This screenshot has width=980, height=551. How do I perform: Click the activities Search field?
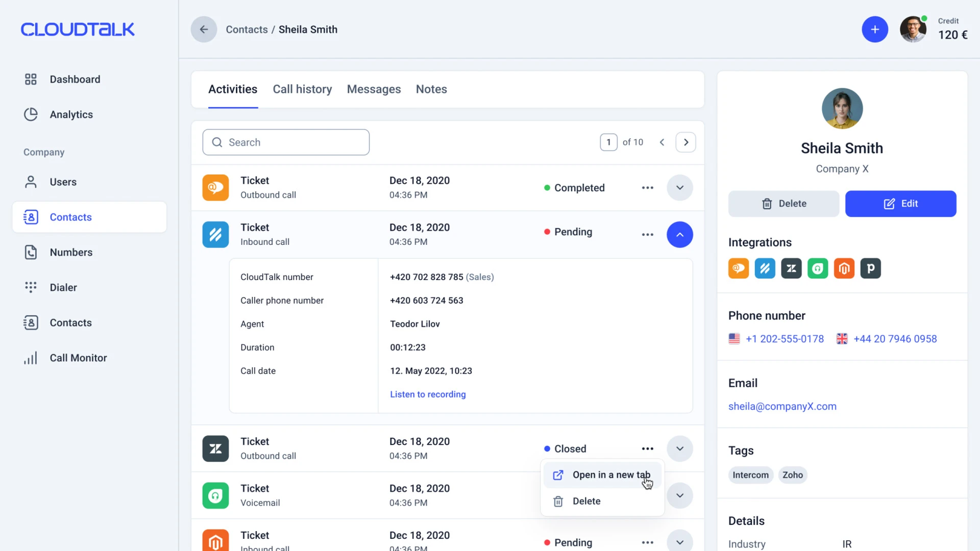tap(286, 142)
